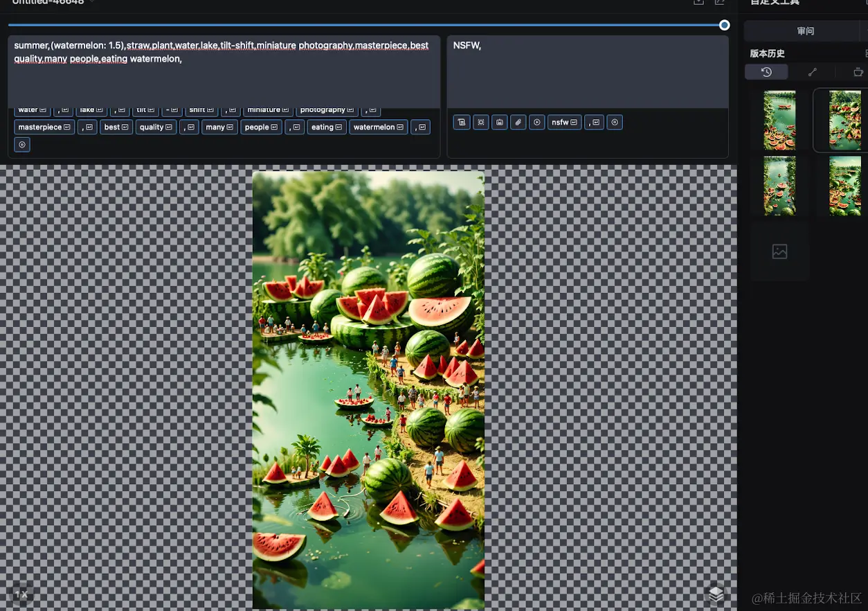This screenshot has width=868, height=611.
Task: Switch to the branch line tab
Action: (x=813, y=72)
